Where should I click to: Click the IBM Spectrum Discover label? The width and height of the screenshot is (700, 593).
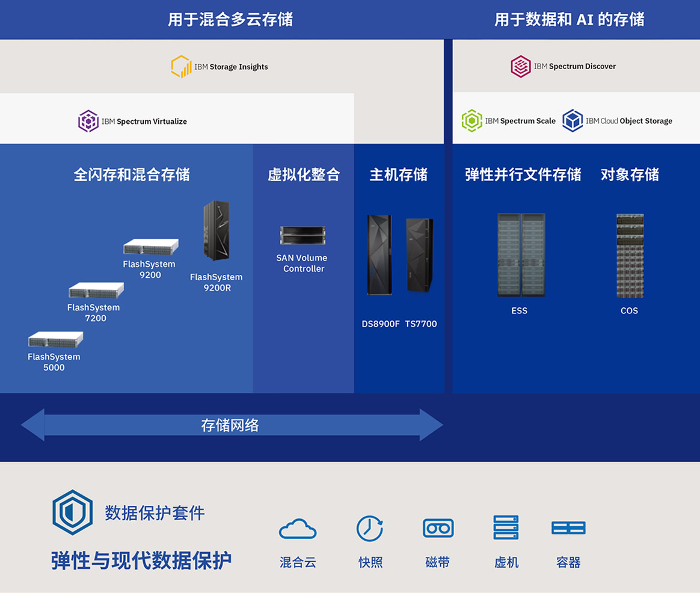(x=575, y=66)
